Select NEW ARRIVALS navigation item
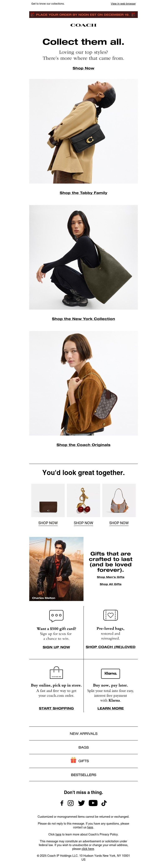 pos(84,733)
